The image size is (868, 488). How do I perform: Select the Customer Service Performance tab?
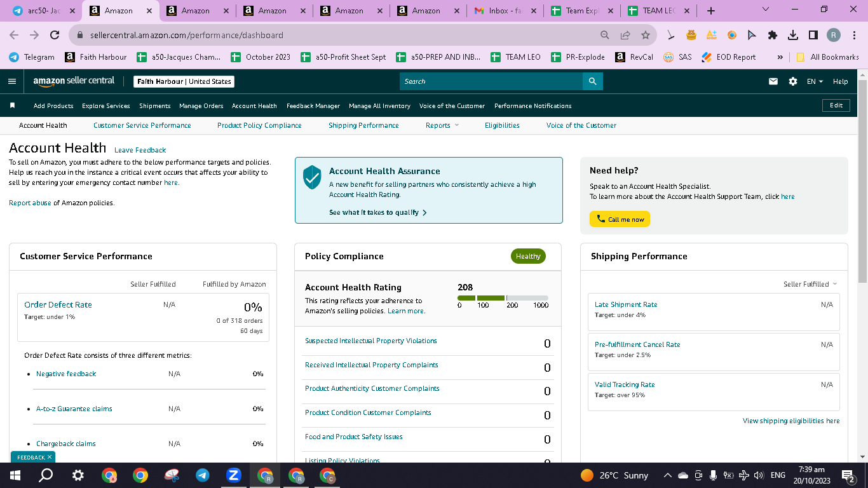tap(142, 125)
